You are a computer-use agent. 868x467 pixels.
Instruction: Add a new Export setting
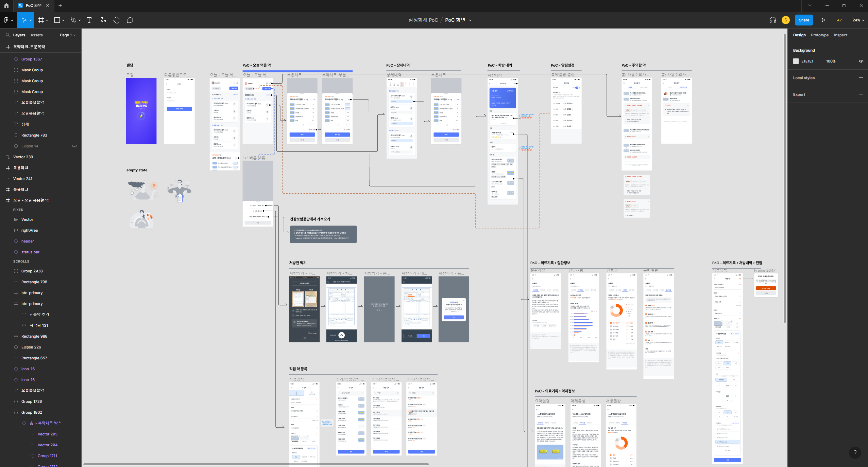click(861, 94)
